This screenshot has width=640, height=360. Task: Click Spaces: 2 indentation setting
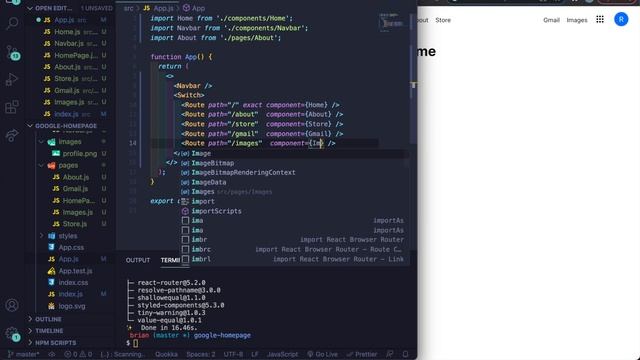[201, 354]
